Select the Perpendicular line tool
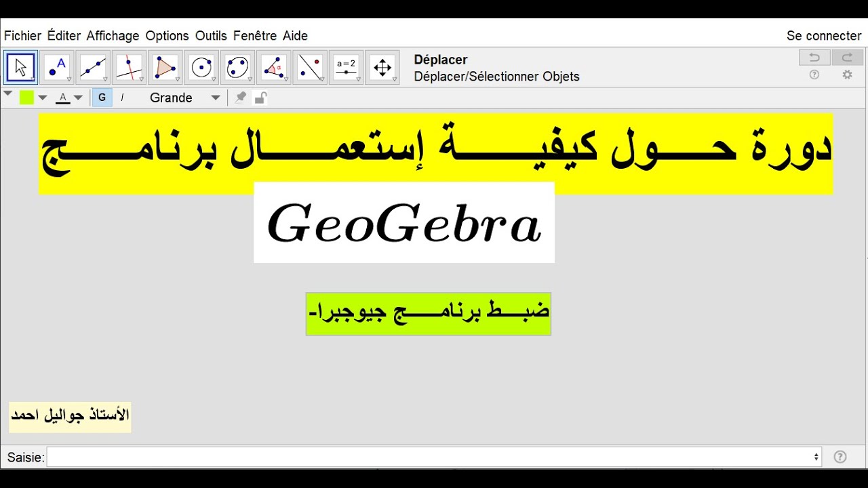 pyautogui.click(x=129, y=67)
